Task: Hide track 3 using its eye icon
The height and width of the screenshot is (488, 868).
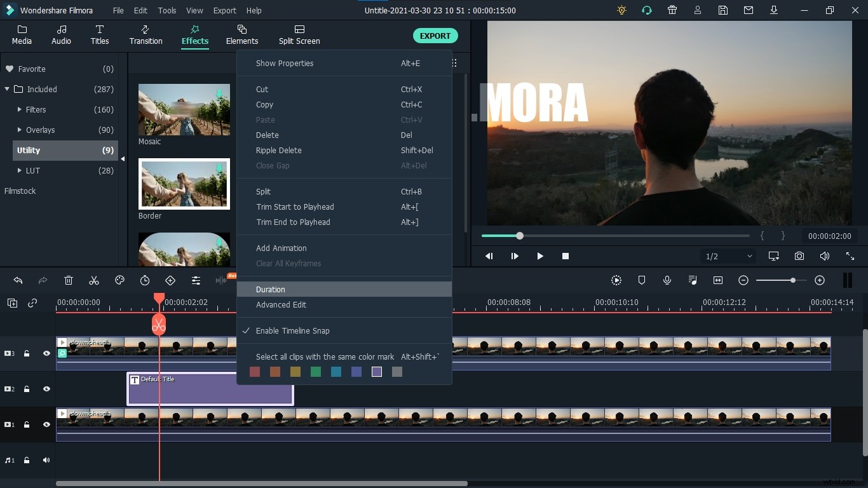Action: click(46, 353)
